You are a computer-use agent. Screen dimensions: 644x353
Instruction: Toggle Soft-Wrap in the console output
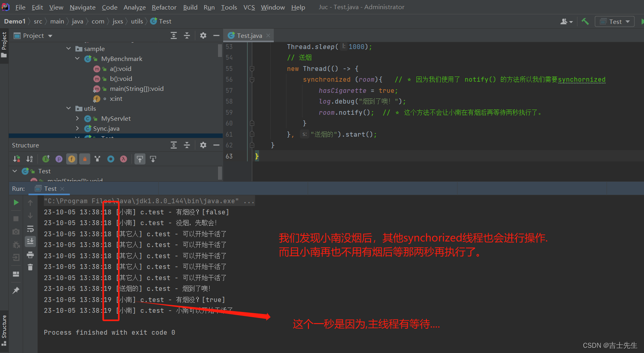pos(30,229)
